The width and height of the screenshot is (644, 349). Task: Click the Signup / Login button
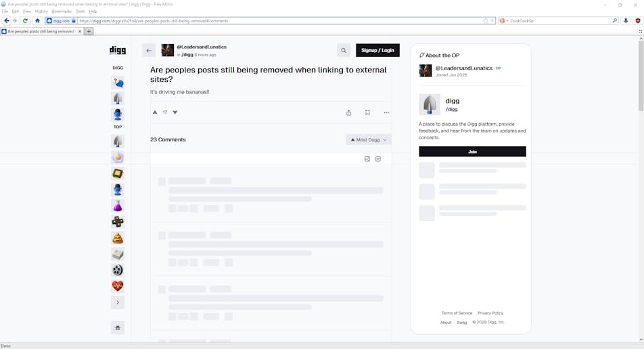[377, 50]
